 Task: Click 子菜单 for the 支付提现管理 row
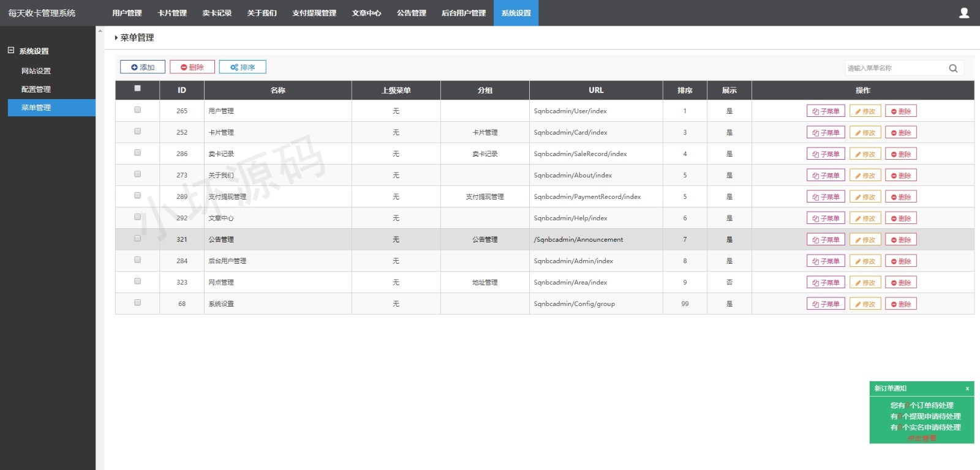(x=826, y=197)
